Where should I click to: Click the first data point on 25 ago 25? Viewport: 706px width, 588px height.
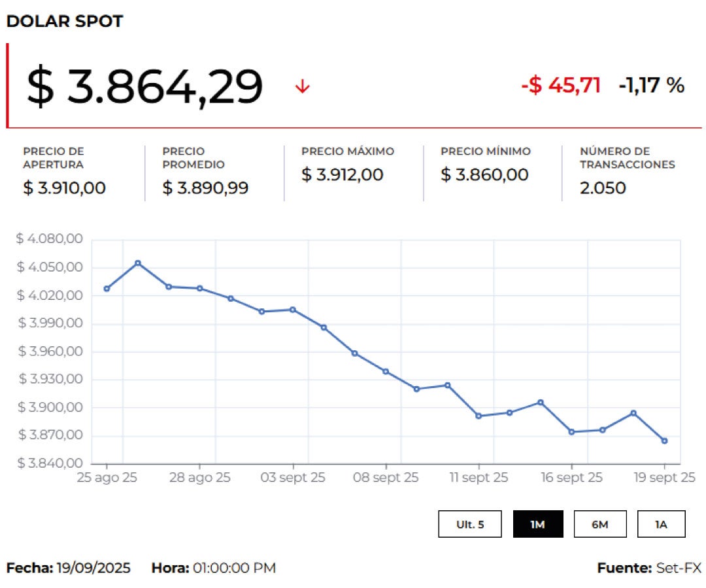click(107, 289)
